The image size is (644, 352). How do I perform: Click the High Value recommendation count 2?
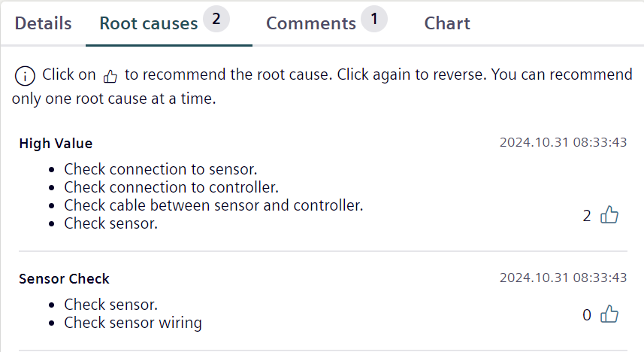587,216
